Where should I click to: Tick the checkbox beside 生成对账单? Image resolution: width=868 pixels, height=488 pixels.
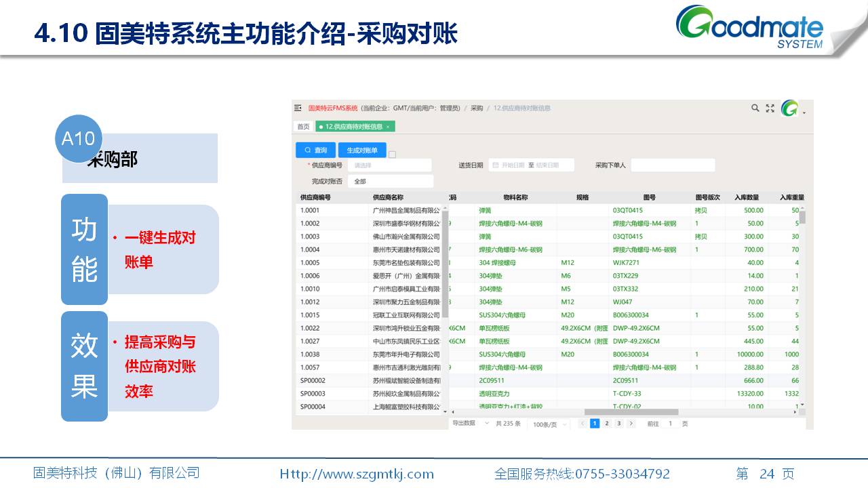392,155
